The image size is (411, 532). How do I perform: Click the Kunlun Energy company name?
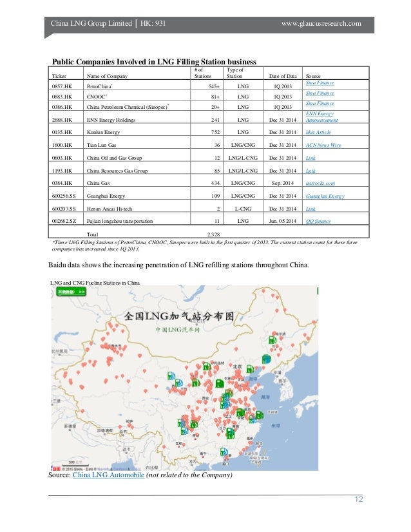tap(103, 132)
